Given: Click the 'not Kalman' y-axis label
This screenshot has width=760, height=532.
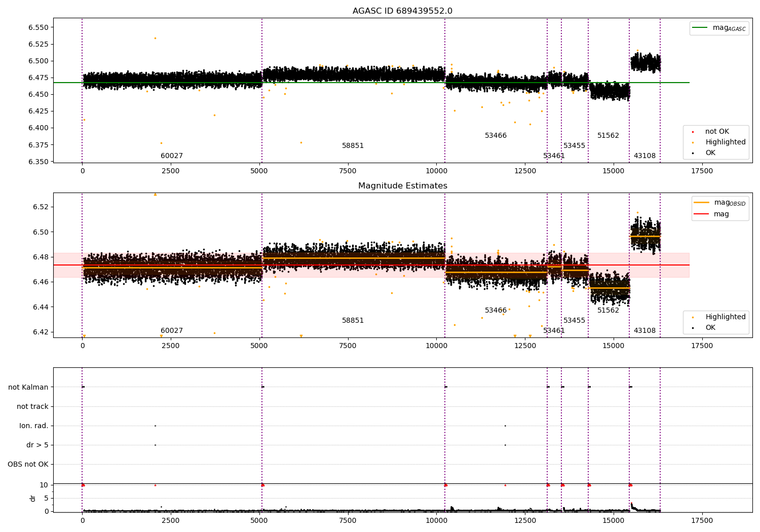Looking at the screenshot, I should pyautogui.click(x=28, y=388).
